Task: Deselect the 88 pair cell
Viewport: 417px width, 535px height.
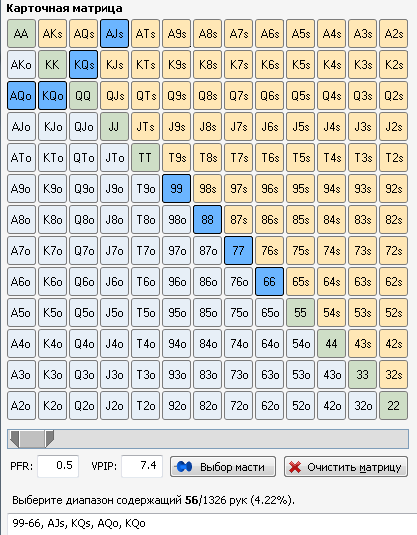Action: tap(207, 219)
